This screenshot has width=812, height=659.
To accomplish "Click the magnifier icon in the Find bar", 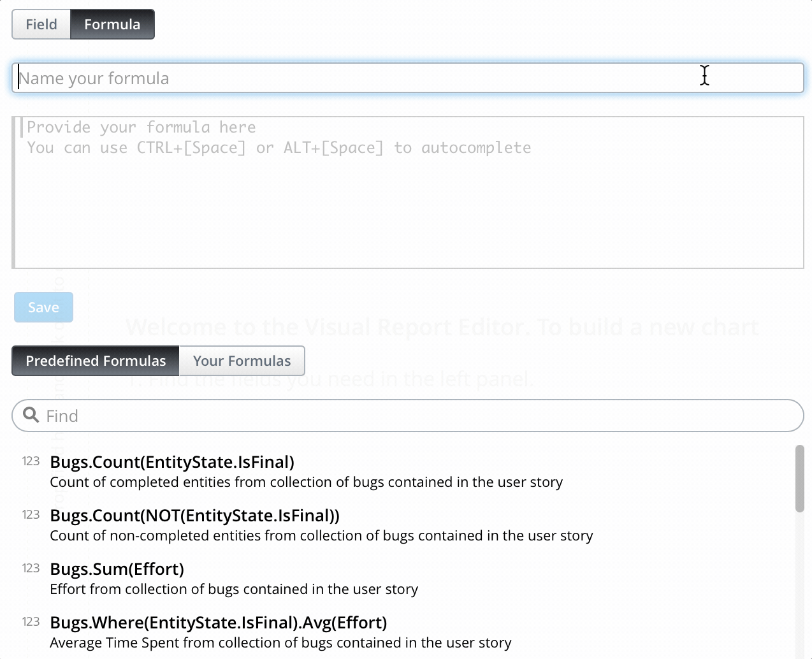I will coord(31,415).
